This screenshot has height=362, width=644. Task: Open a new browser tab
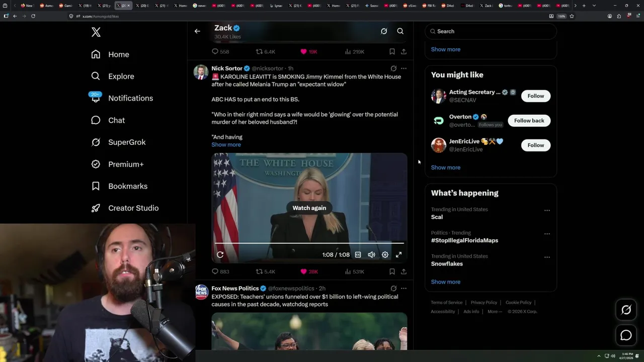click(x=584, y=6)
